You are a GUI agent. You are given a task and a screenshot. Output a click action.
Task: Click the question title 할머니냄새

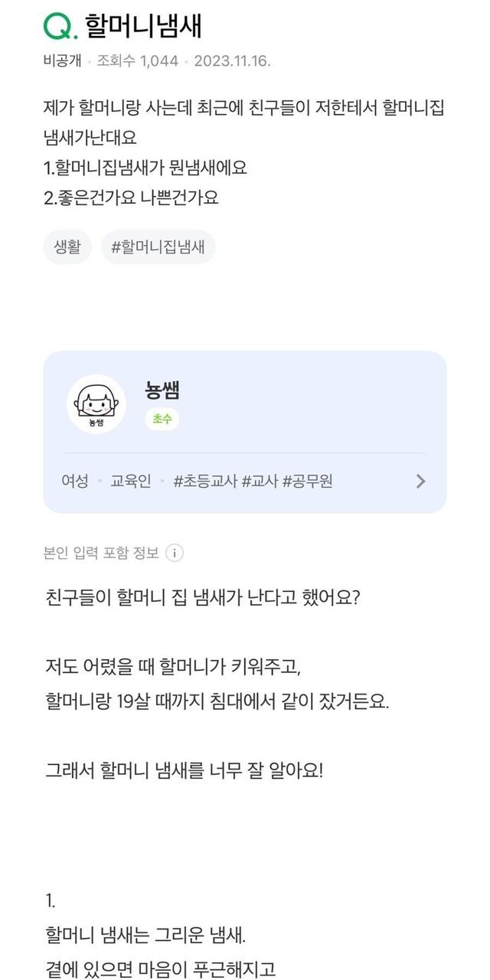(x=143, y=27)
